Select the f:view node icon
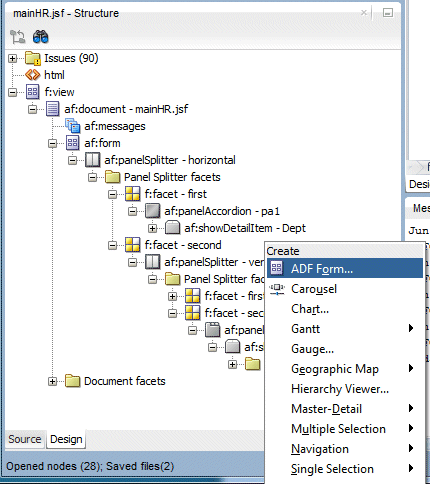Screen dimensions: 430x484 click(x=33, y=92)
